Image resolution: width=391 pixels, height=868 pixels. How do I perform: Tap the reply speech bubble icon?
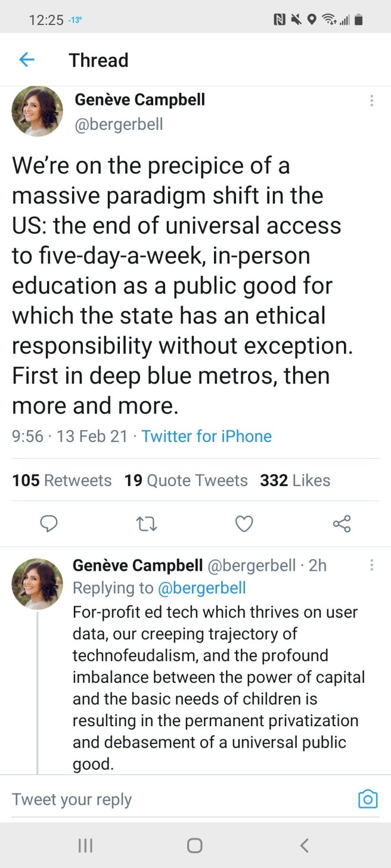(x=49, y=524)
